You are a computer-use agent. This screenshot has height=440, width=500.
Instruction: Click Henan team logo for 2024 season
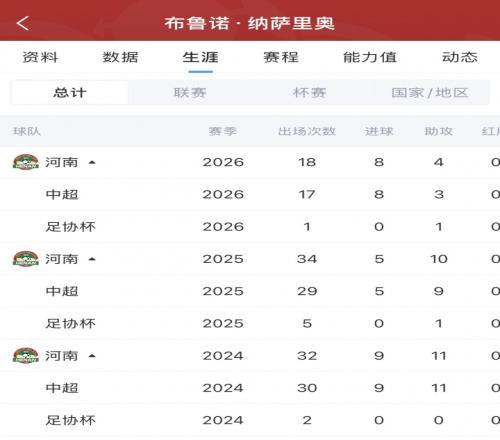(26, 356)
